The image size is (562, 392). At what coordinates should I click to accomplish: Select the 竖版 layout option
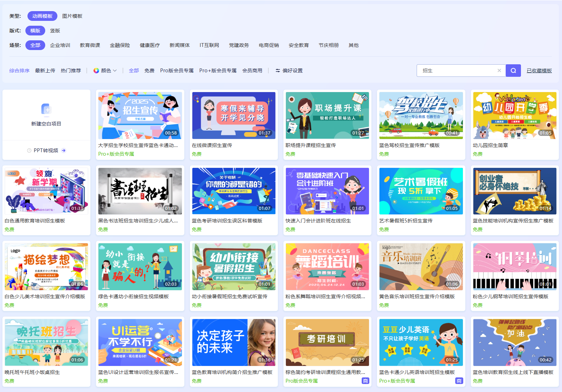tap(55, 31)
